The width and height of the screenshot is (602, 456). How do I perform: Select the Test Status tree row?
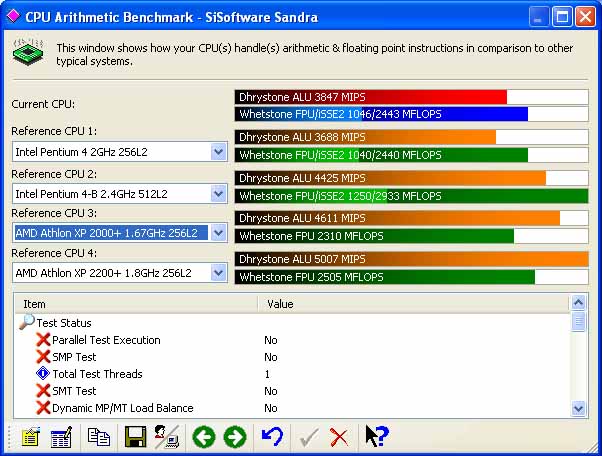pos(64,323)
